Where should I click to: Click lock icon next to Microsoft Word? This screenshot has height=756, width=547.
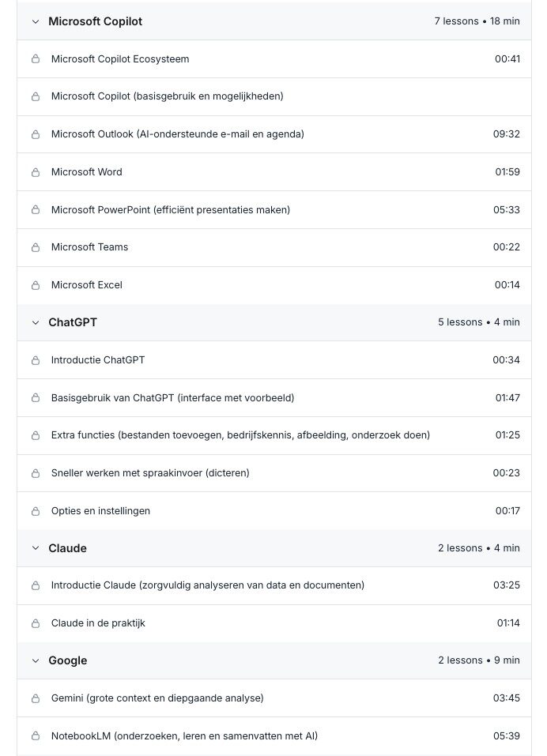(36, 172)
